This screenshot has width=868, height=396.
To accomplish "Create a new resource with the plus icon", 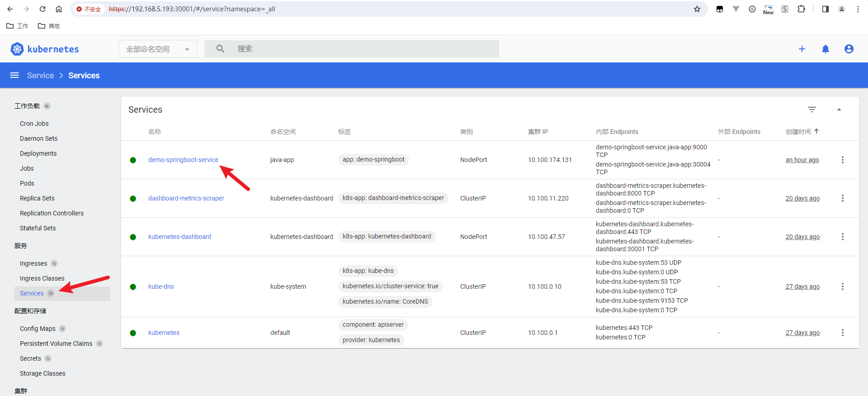I will click(x=802, y=49).
